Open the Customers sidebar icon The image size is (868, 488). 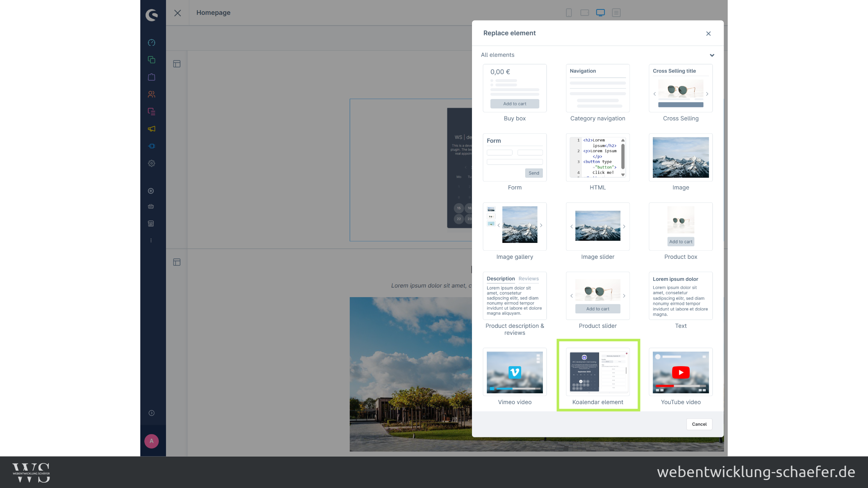click(x=152, y=94)
